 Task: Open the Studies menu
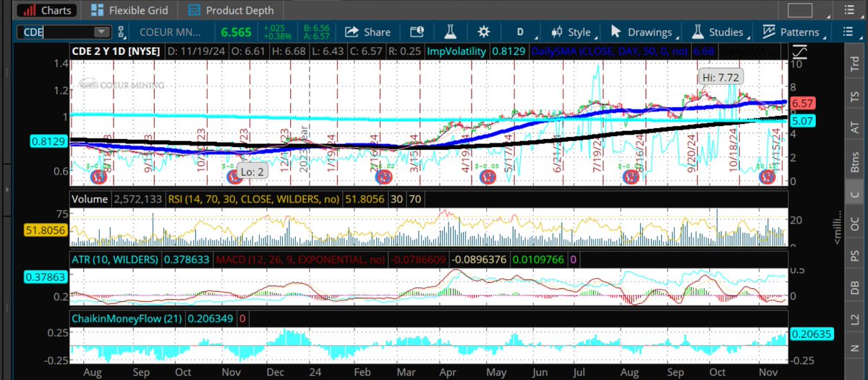coord(717,32)
